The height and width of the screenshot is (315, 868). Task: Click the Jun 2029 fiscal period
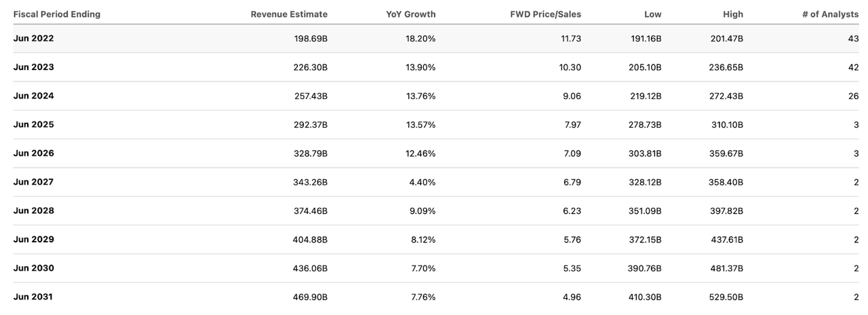pyautogui.click(x=33, y=240)
